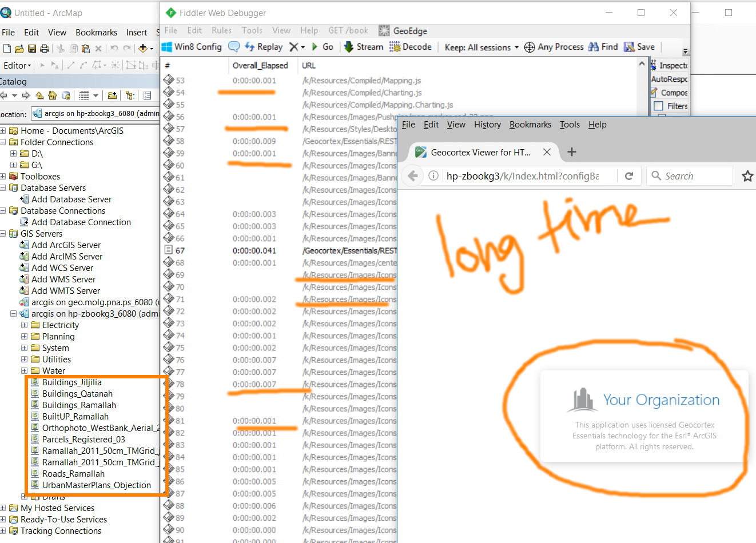This screenshot has width=756, height=543.
Task: Toggle Filters checkbox in Fiddler panel
Action: 658,106
